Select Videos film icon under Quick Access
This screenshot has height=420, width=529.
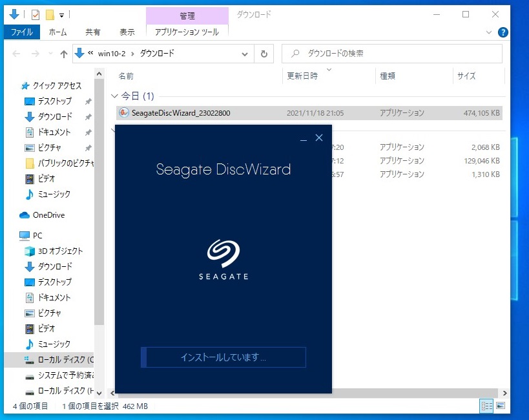point(30,178)
